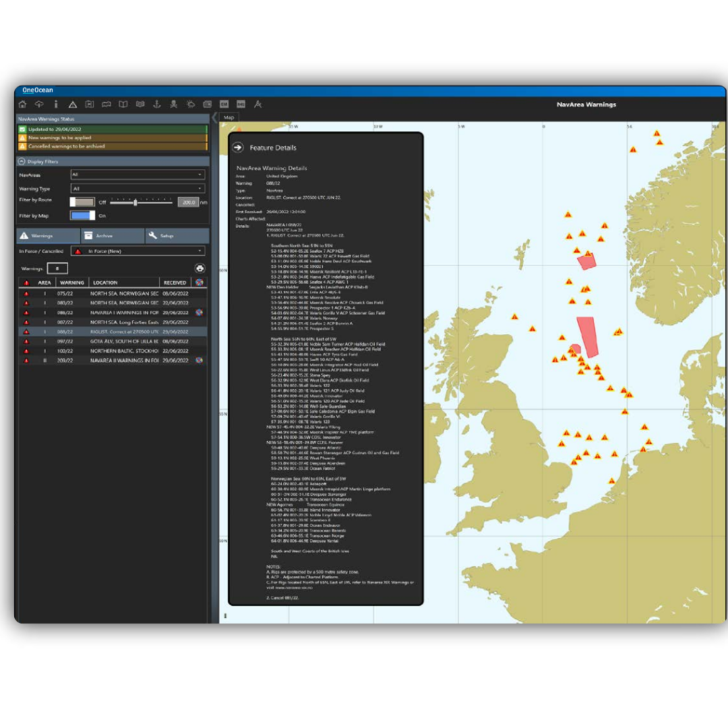Open the NavAreas dropdown
Image resolution: width=728 pixels, height=728 pixels.
(138, 175)
